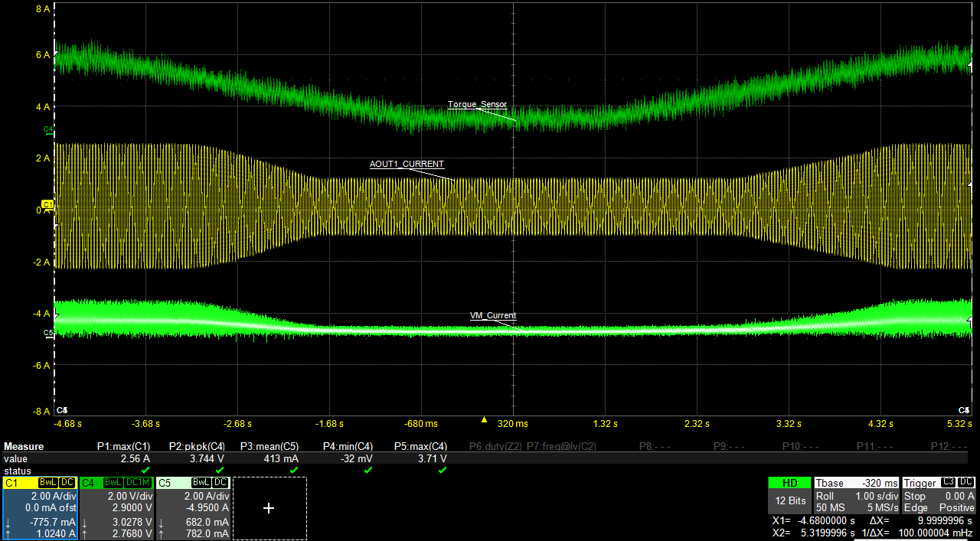
Task: Select the C5 channel descriptor box
Action: (x=193, y=508)
